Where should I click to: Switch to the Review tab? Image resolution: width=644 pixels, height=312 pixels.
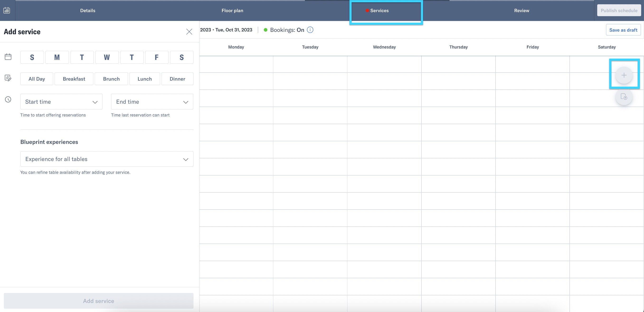(521, 10)
